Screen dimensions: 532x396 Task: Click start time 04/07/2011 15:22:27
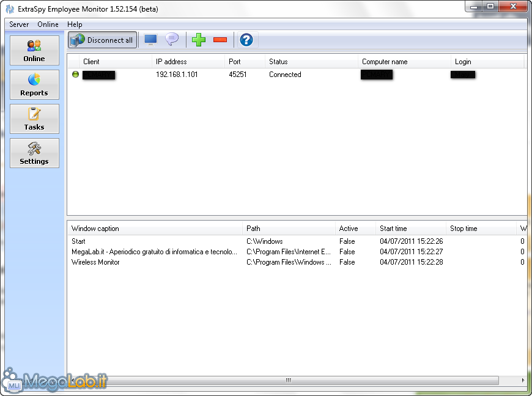coord(411,252)
